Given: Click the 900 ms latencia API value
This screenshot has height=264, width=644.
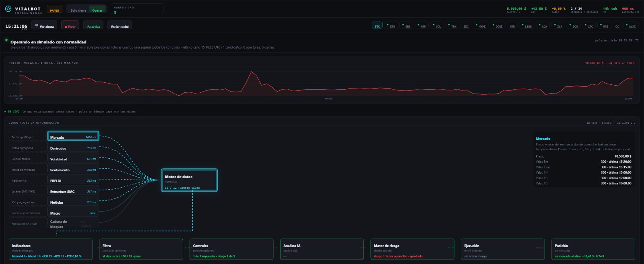Looking at the screenshot, I should coord(628,8).
